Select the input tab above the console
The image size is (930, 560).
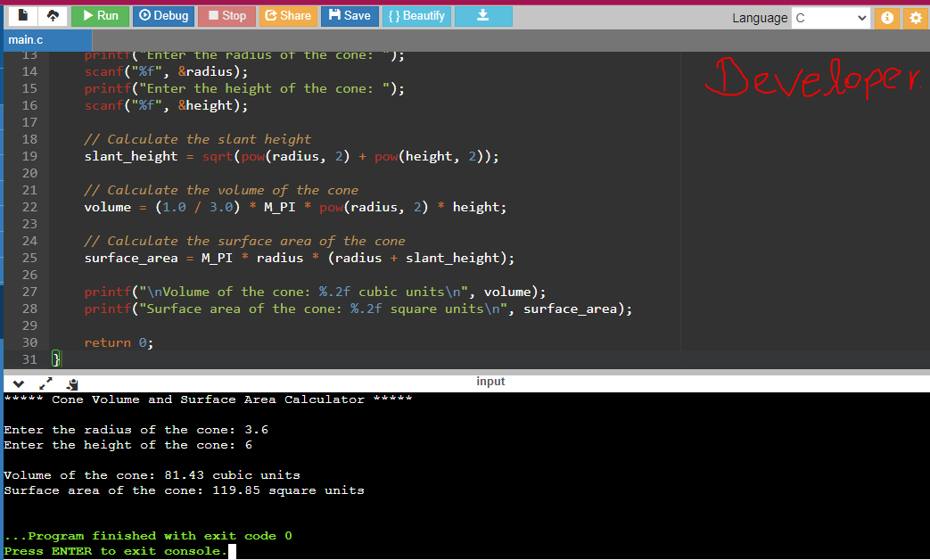(490, 381)
